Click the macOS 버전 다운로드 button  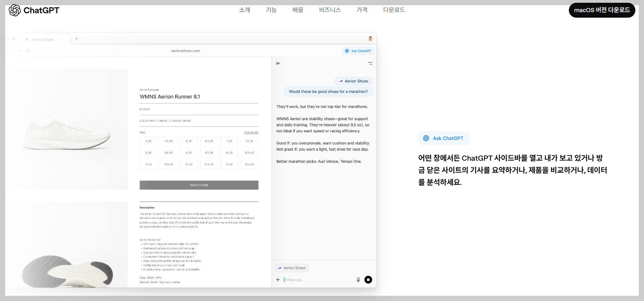602,10
